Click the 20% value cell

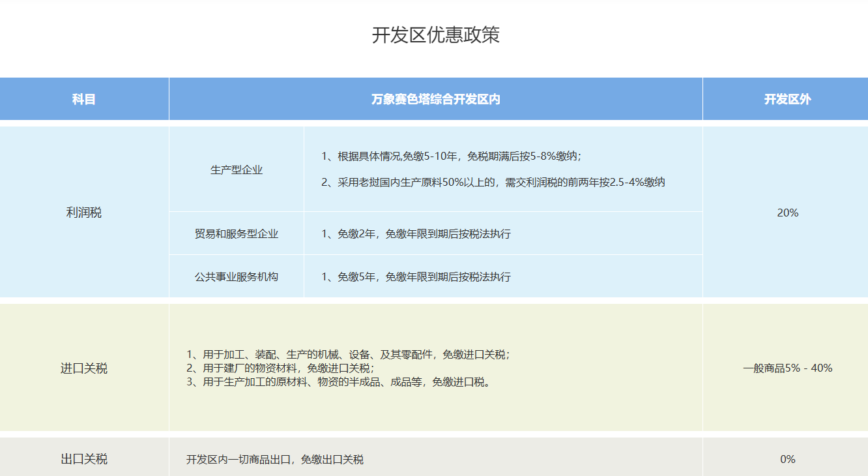point(785,212)
